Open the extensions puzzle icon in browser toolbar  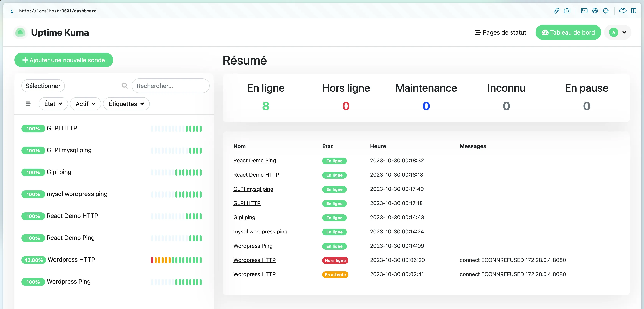623,11
